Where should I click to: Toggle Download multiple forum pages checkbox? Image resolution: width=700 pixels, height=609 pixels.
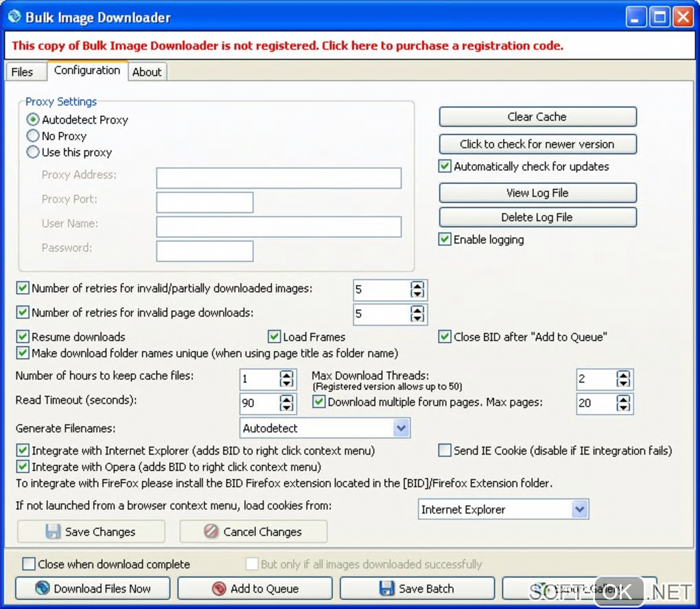318,402
